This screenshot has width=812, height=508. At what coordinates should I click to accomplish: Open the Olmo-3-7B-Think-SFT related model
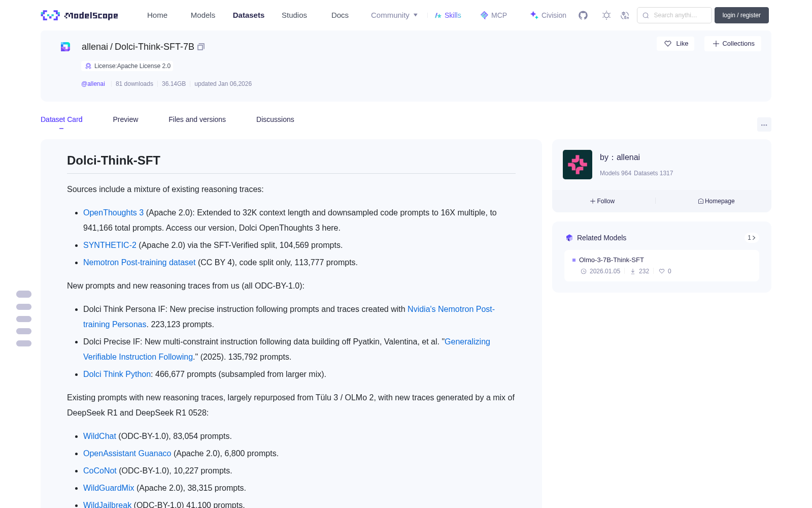[x=662, y=265]
